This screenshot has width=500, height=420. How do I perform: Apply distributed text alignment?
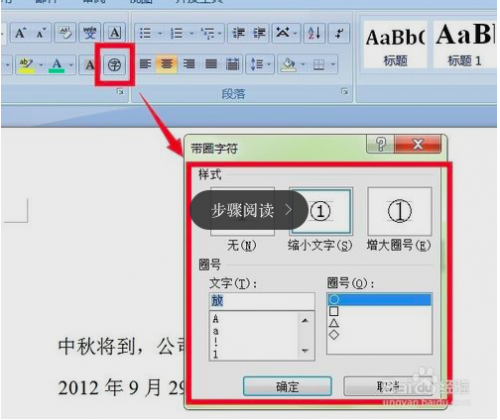click(x=232, y=64)
